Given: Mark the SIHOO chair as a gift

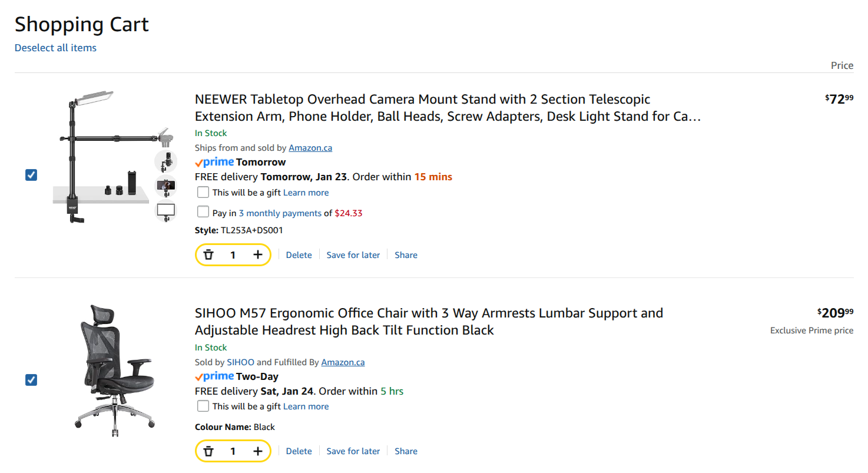Looking at the screenshot, I should [x=203, y=406].
